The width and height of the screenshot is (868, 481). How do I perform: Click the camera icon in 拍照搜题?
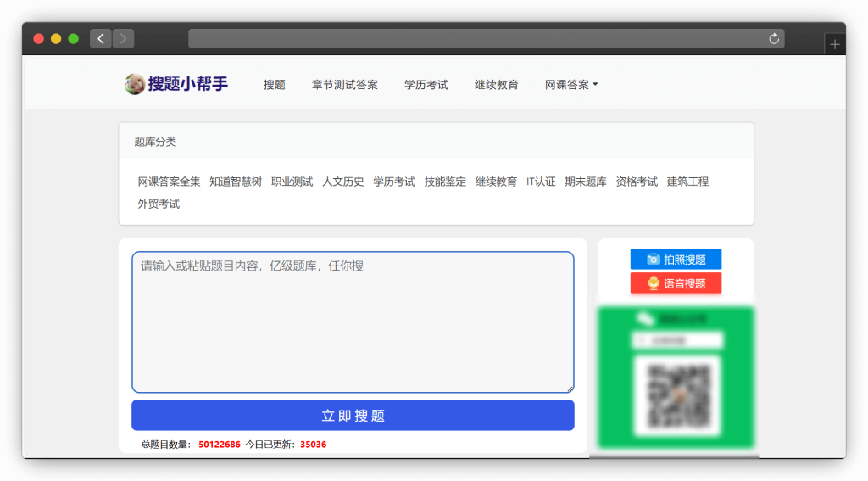(x=654, y=260)
